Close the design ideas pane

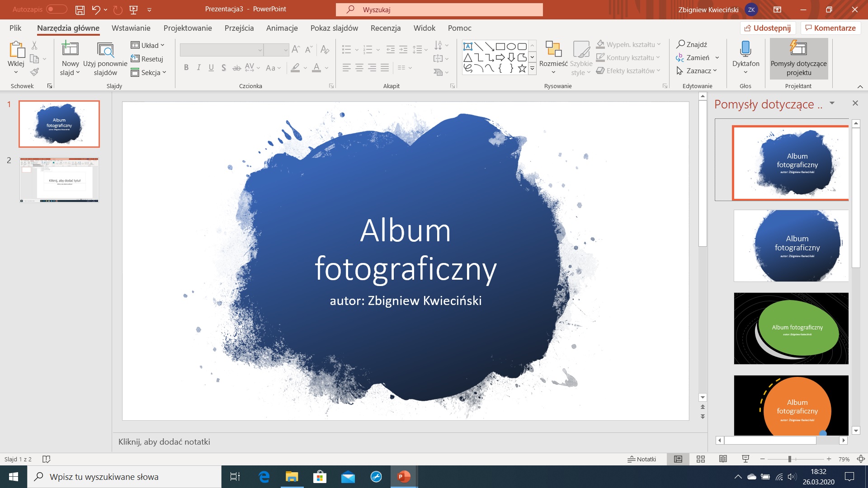855,103
